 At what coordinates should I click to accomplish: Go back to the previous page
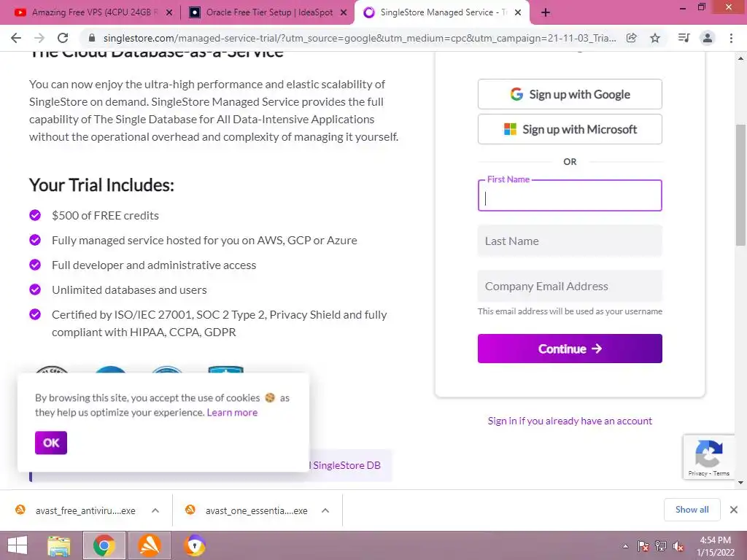point(16,38)
